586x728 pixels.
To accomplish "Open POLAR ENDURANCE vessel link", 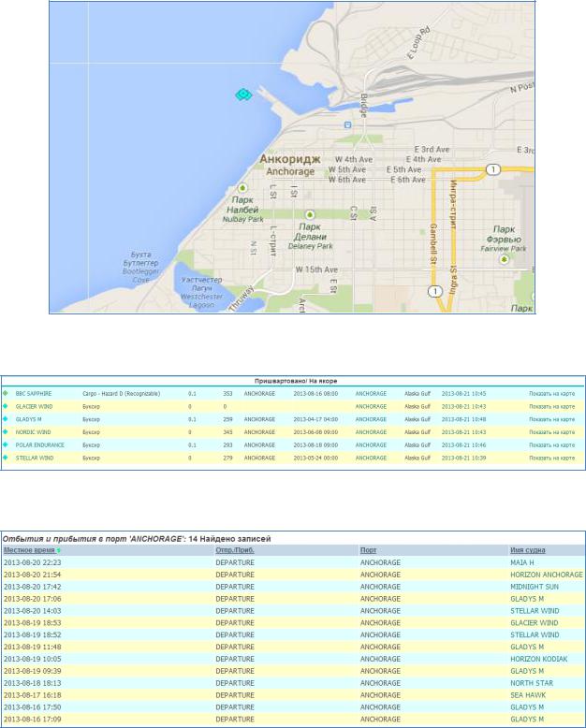I will point(40,445).
